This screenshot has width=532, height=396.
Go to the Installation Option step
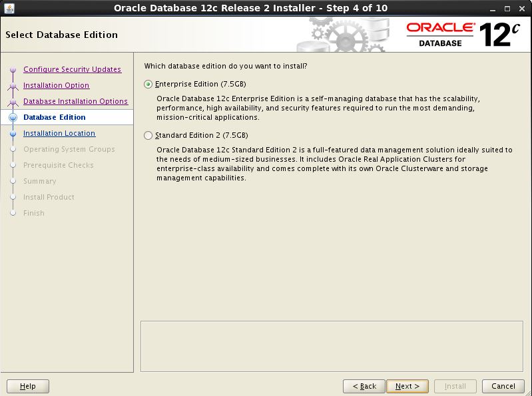(x=57, y=85)
